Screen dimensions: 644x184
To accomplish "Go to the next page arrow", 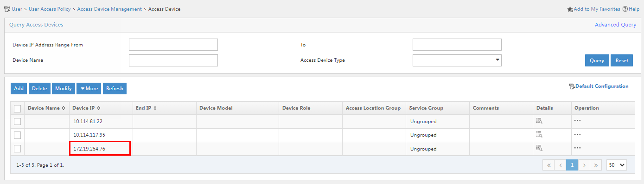I will (x=585, y=164).
